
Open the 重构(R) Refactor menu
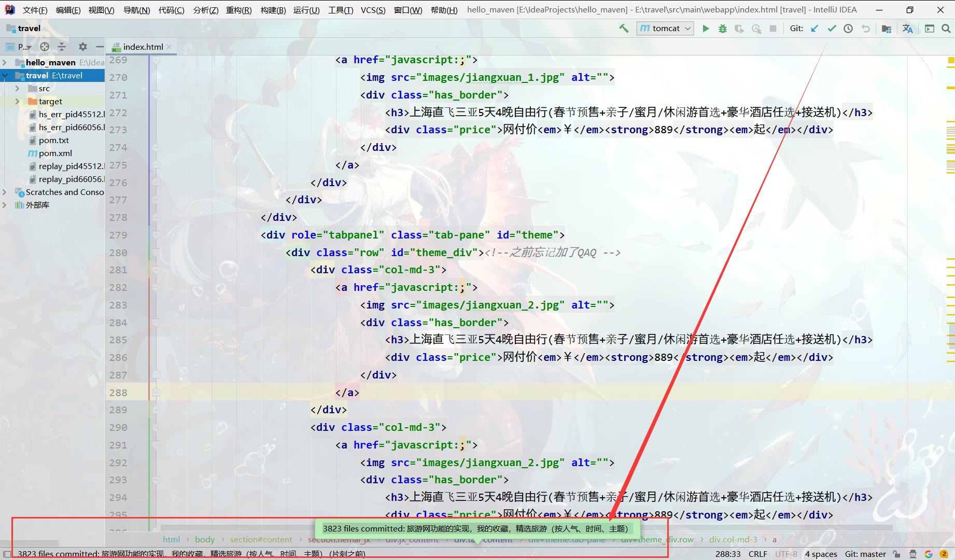tap(238, 10)
